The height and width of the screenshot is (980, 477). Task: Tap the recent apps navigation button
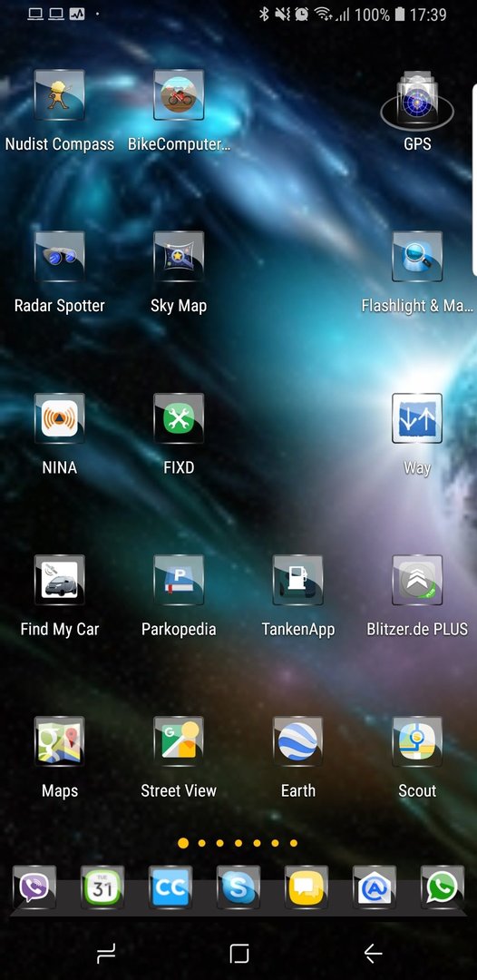pyautogui.click(x=105, y=953)
